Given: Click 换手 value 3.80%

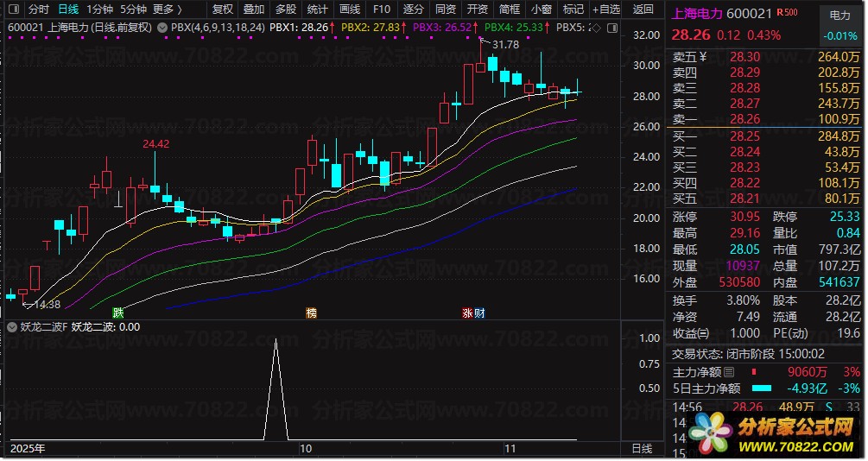Looking at the screenshot, I should [x=743, y=300].
